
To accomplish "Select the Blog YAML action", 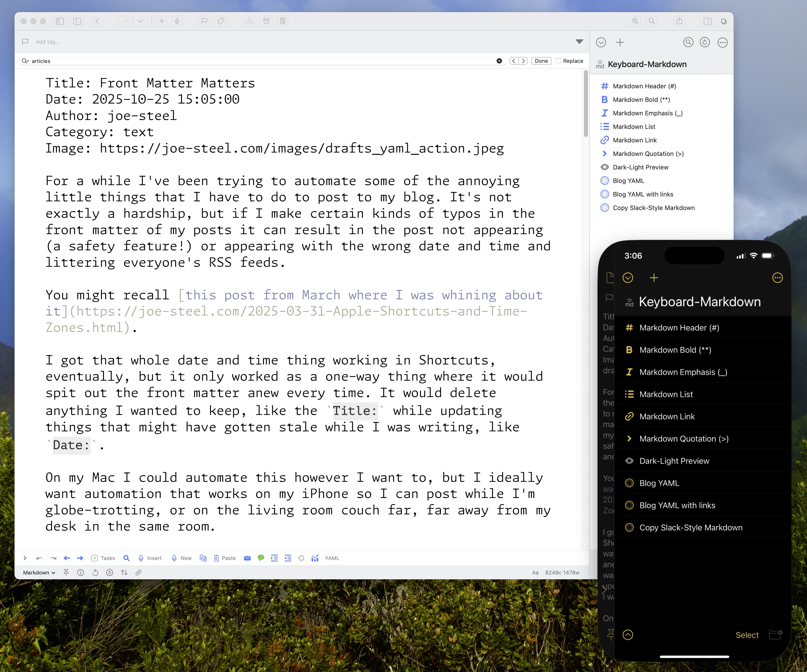I will coord(629,181).
